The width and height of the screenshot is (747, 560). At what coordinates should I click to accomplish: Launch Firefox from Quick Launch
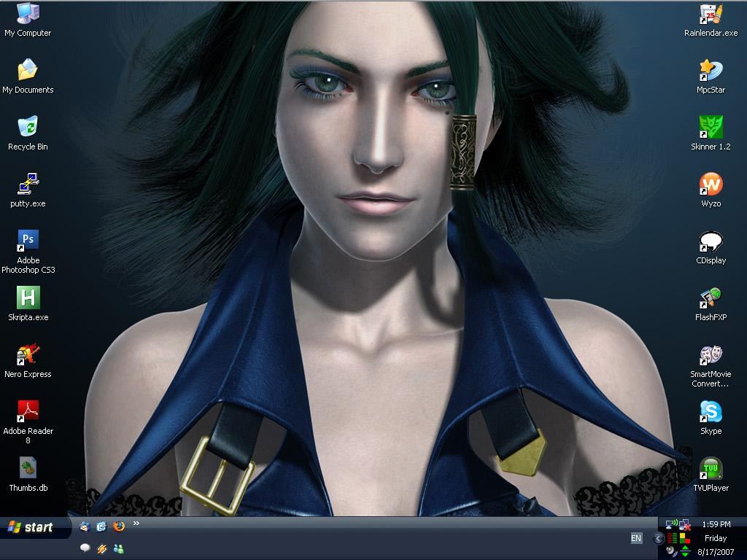119,526
